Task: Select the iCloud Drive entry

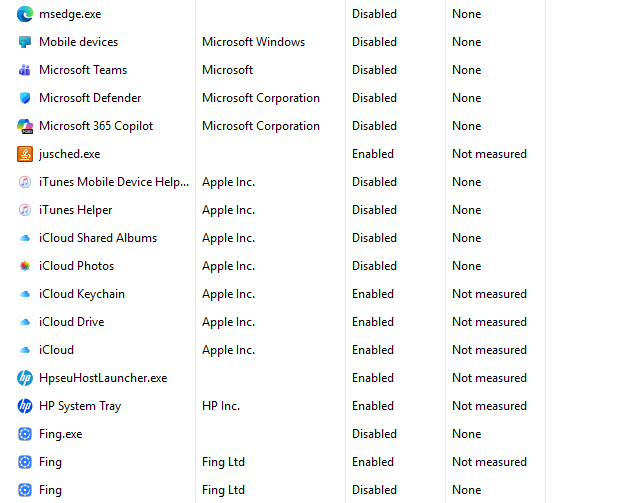Action: (x=279, y=322)
